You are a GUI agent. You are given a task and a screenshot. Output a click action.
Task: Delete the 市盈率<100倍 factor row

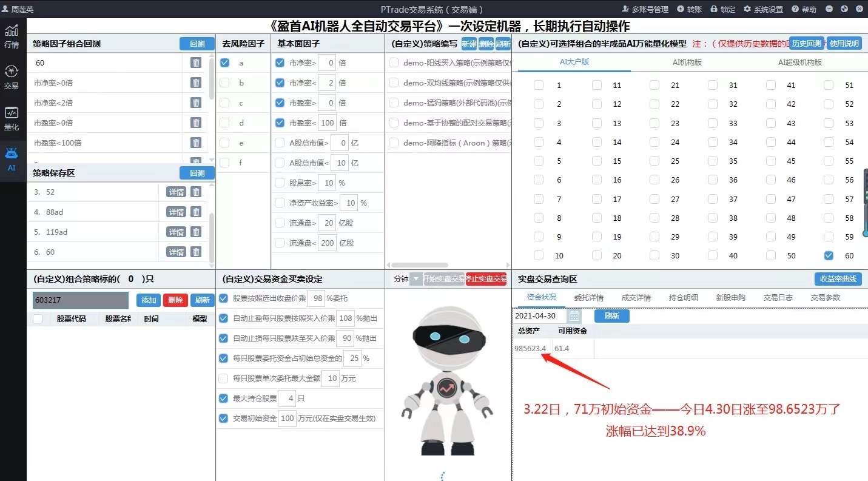point(196,143)
